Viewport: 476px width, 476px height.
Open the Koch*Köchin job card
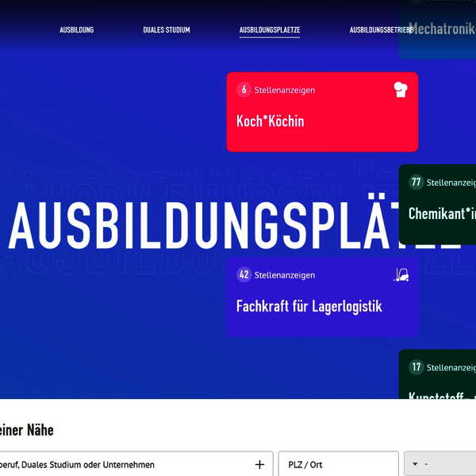coord(321,121)
